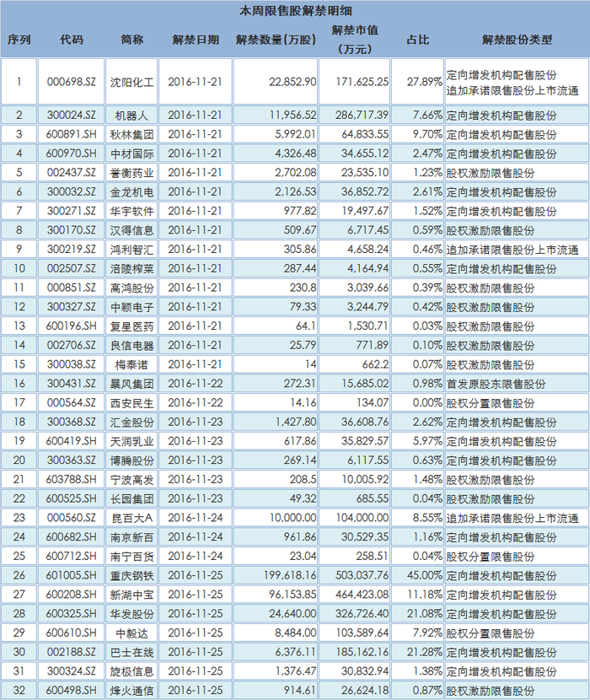Click stock code 600712.SH
The image size is (590, 700).
point(72,557)
